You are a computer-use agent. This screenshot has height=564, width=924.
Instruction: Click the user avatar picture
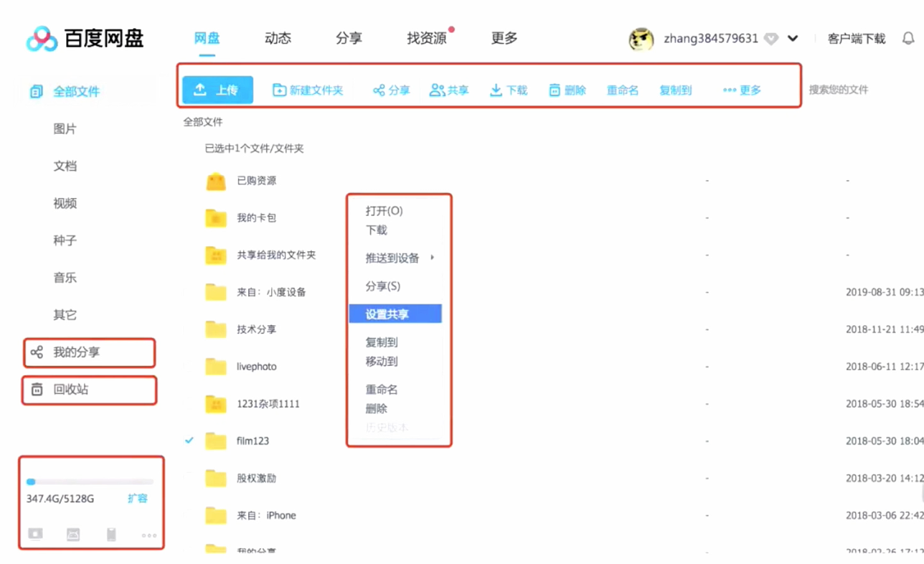click(x=641, y=39)
